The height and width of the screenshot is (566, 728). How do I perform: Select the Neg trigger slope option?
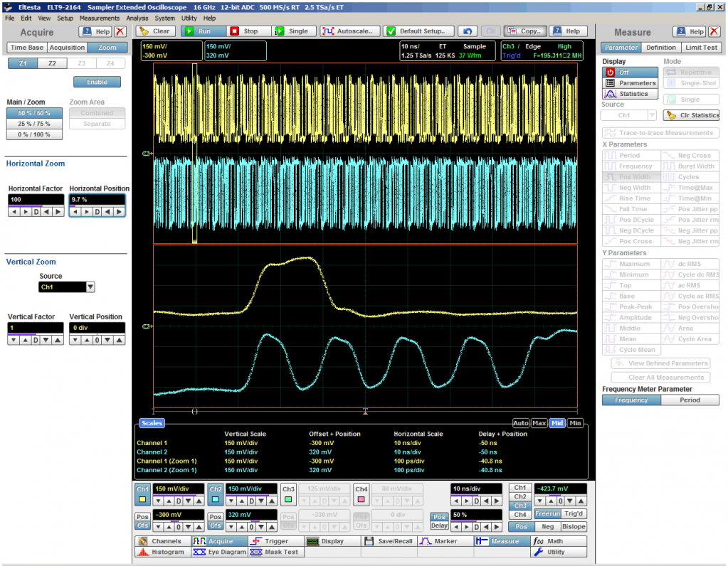547,526
